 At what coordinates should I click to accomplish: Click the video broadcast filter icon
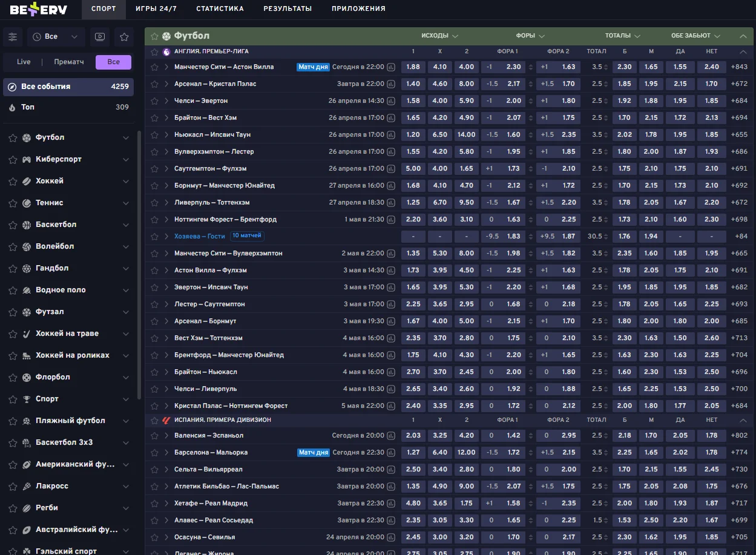point(100,37)
